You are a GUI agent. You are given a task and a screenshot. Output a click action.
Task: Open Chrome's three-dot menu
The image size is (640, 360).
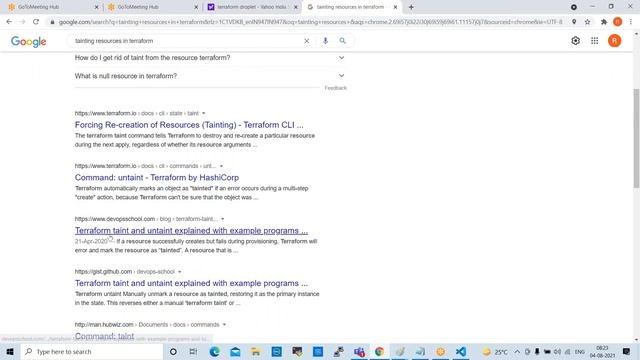coord(631,22)
